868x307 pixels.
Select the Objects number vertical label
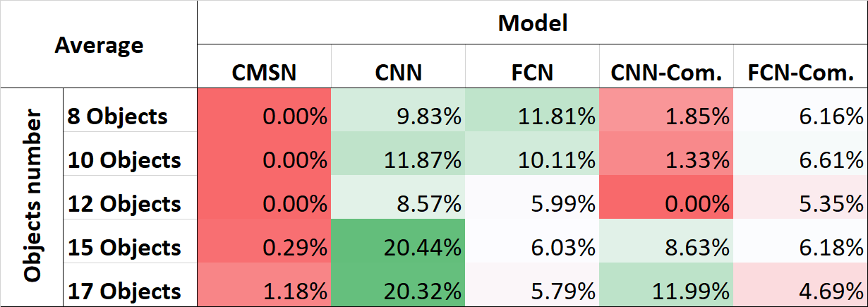[32, 197]
